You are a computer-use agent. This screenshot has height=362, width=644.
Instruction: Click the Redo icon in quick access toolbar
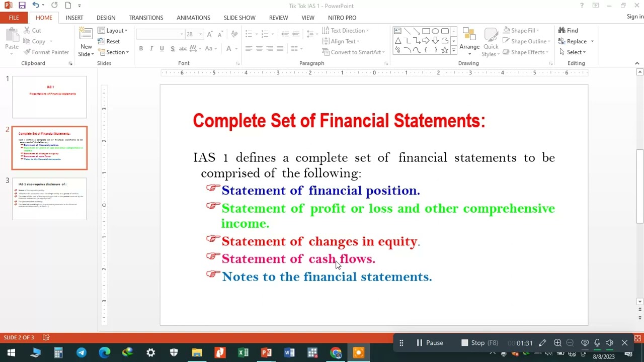click(54, 6)
